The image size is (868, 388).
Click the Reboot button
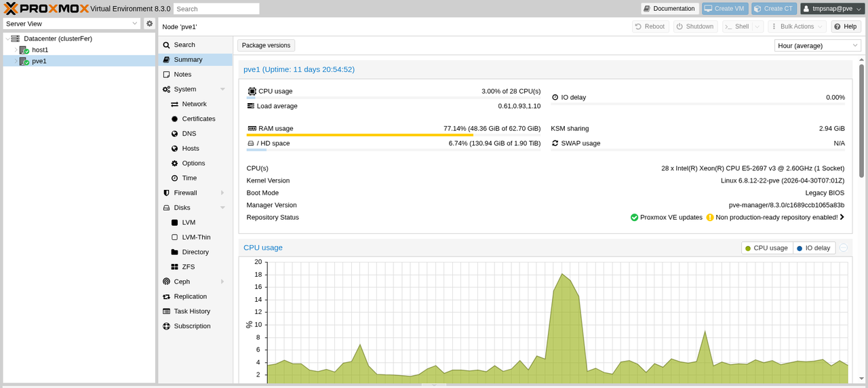[650, 26]
